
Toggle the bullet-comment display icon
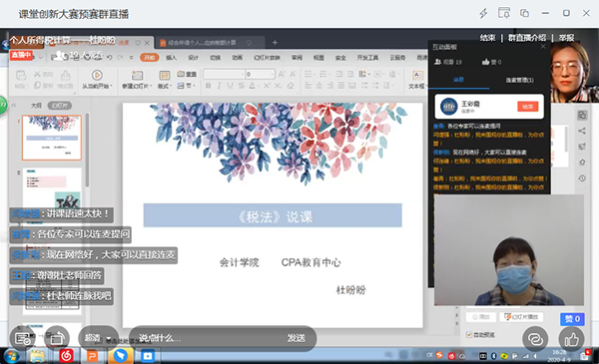click(22, 338)
